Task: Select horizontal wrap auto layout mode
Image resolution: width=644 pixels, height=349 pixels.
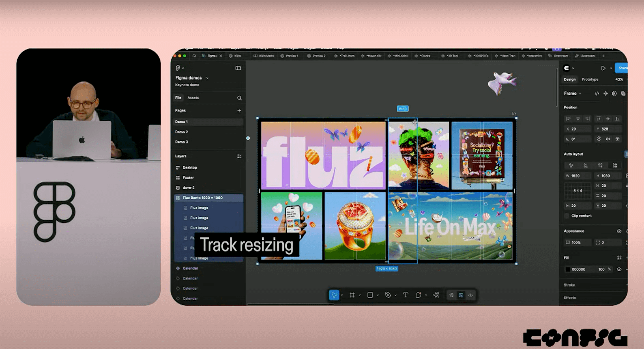Action: (600, 165)
